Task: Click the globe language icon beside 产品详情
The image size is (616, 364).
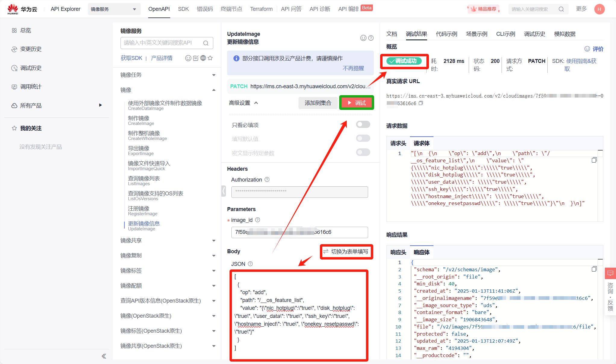Action: point(203,58)
